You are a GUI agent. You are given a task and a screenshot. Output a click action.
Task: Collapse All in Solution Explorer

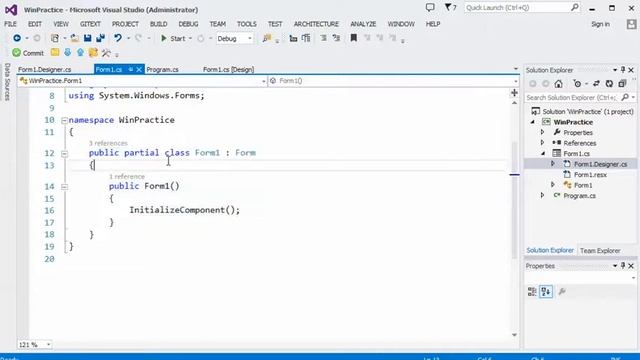[x=622, y=84]
